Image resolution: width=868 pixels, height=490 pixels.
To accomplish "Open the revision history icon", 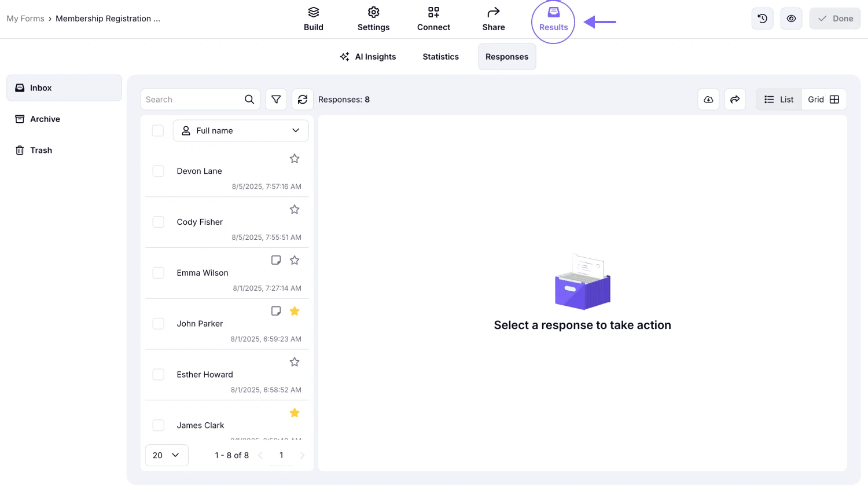I will 762,18.
